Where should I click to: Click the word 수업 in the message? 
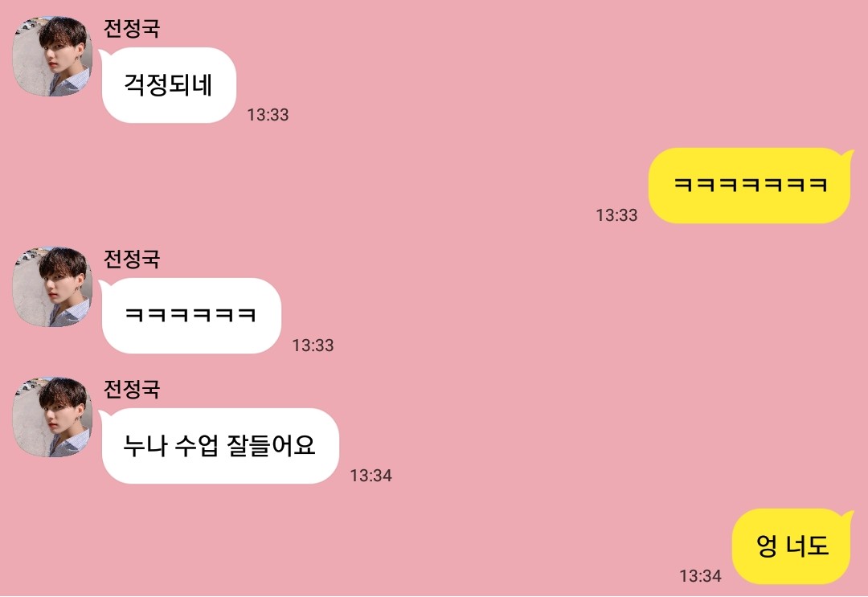[197, 446]
